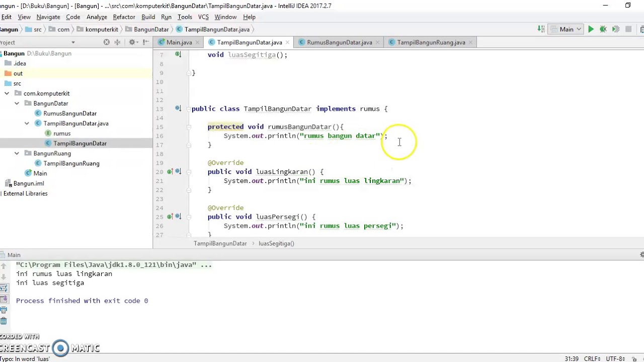This screenshot has height=362, width=644.
Task: Open the Project view selector dropdown
Action: pos(73,42)
